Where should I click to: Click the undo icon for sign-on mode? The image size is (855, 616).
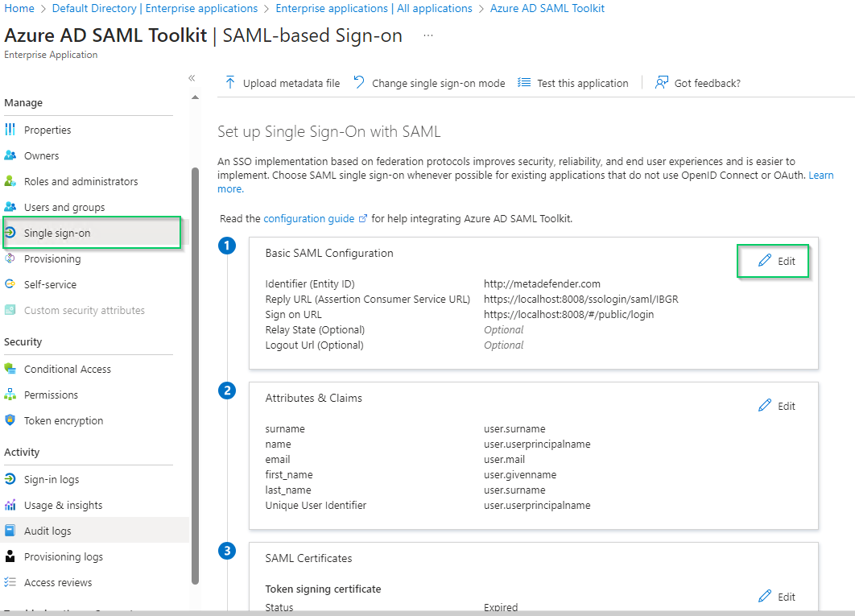pos(359,82)
